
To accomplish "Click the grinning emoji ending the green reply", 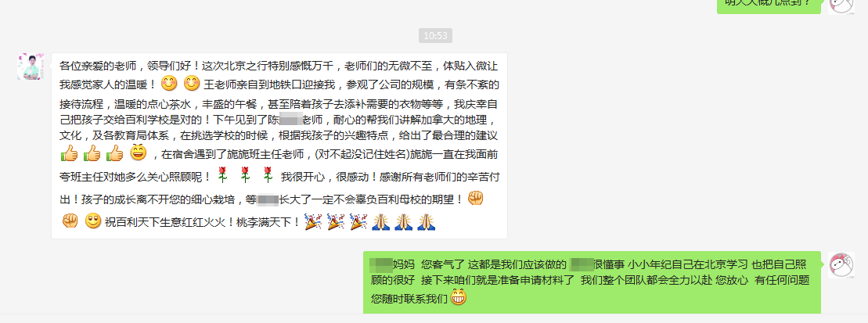I will (459, 298).
